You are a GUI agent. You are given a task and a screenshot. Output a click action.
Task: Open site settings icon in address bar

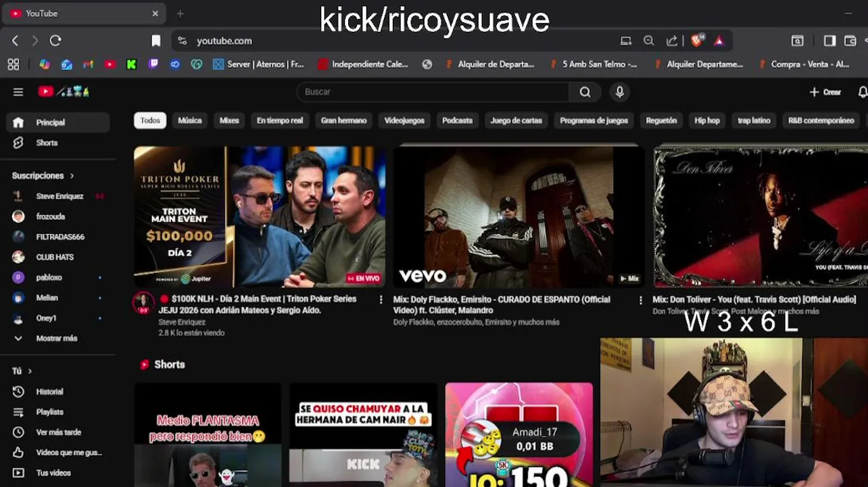182,41
